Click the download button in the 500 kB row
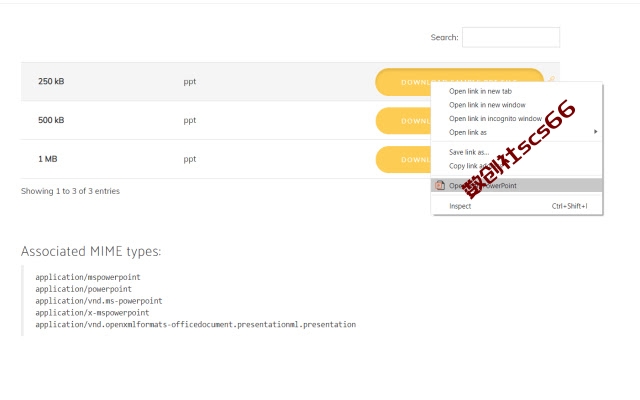The image size is (640, 400). (403, 121)
